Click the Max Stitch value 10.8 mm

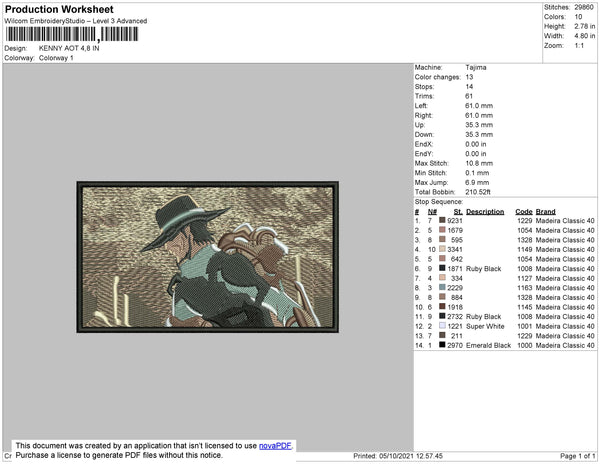tap(477, 163)
